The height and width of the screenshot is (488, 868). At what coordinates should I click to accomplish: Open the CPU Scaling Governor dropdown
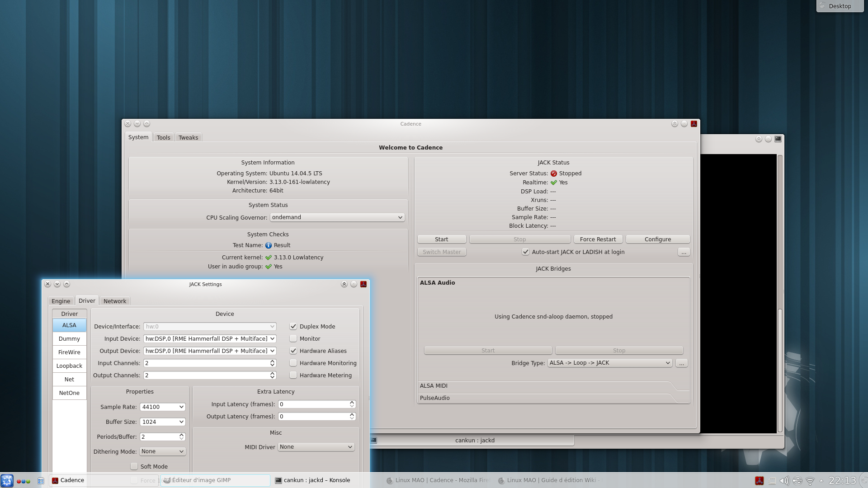point(337,217)
